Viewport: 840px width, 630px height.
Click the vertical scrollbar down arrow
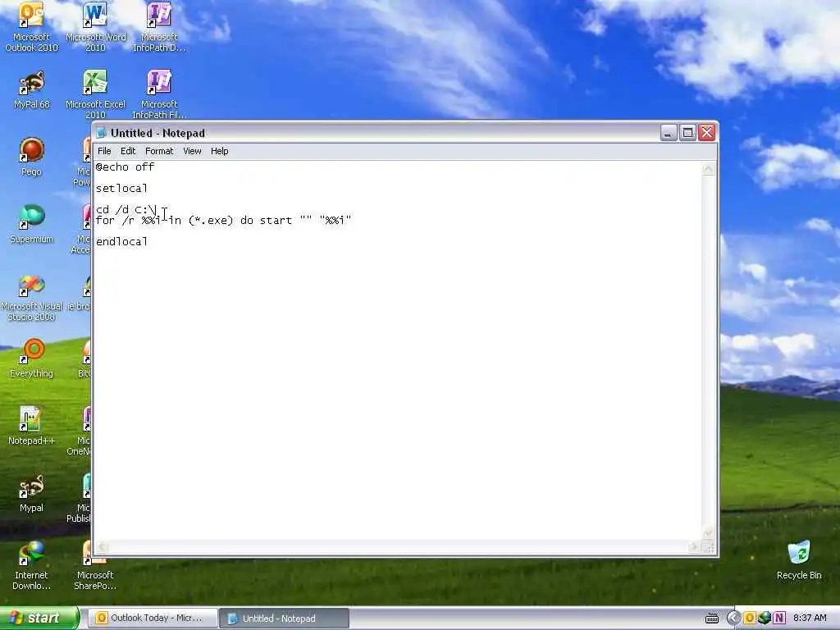(708, 533)
